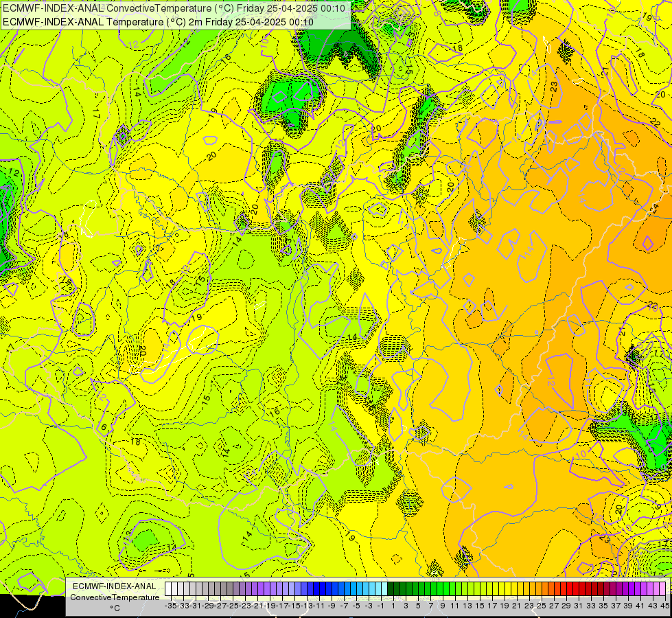Screen dimensions: 672x618
Task: Select the grey swatch above legend value -25
Action: click(230, 588)
